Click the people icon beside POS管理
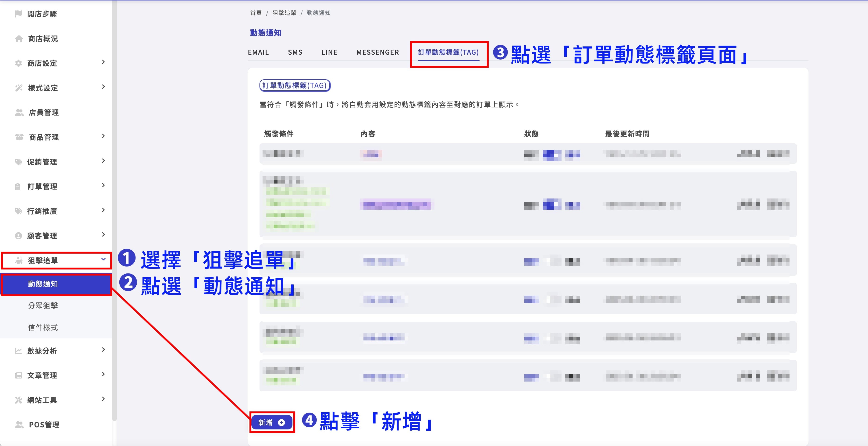The image size is (868, 446). point(19,425)
